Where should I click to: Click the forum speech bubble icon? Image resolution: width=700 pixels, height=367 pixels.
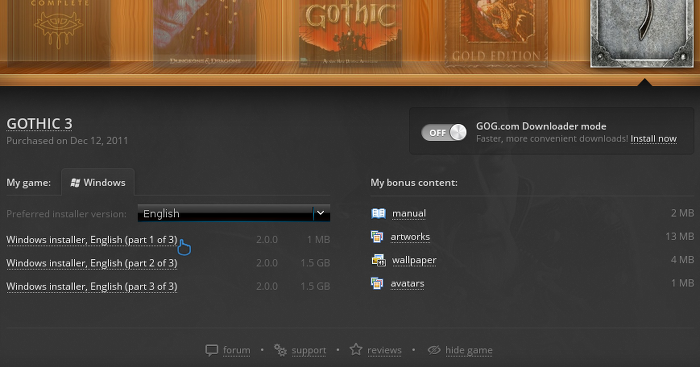click(212, 350)
